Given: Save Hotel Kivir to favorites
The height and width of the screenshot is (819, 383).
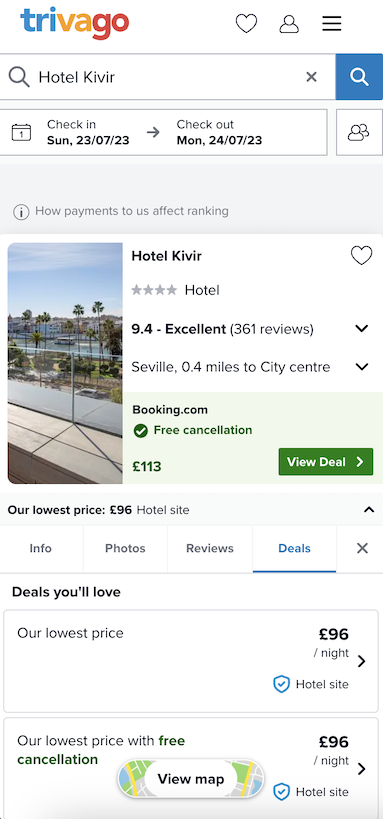Looking at the screenshot, I should pyautogui.click(x=362, y=256).
